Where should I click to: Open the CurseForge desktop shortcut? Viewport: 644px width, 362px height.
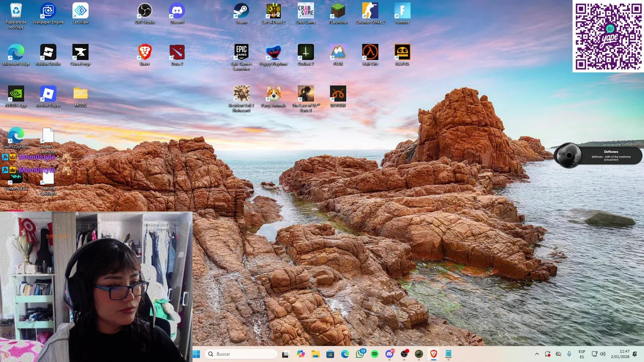click(x=80, y=55)
